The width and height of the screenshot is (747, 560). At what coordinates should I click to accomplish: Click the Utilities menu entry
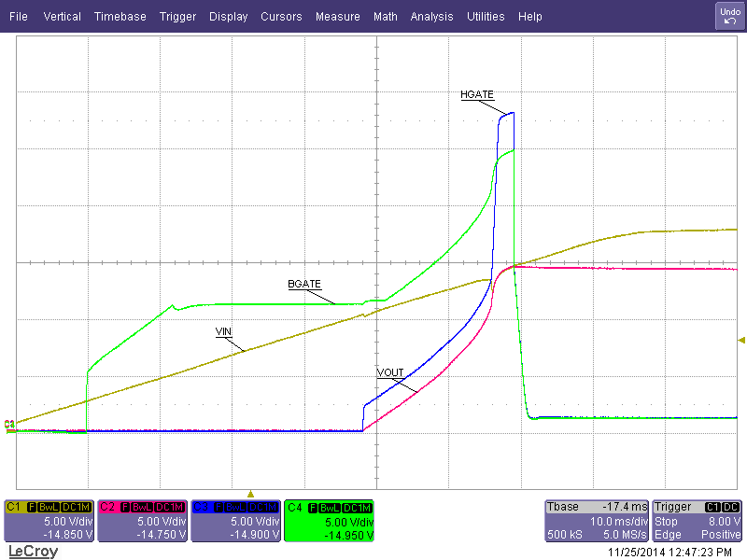(486, 16)
